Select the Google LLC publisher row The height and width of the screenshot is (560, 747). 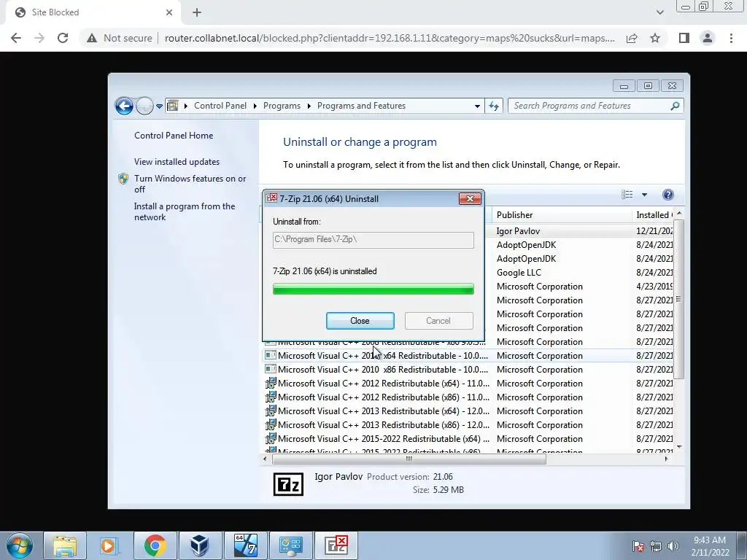pos(519,273)
